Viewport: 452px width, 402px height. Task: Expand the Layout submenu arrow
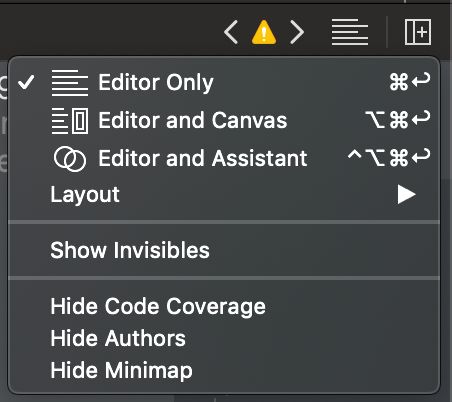point(406,194)
